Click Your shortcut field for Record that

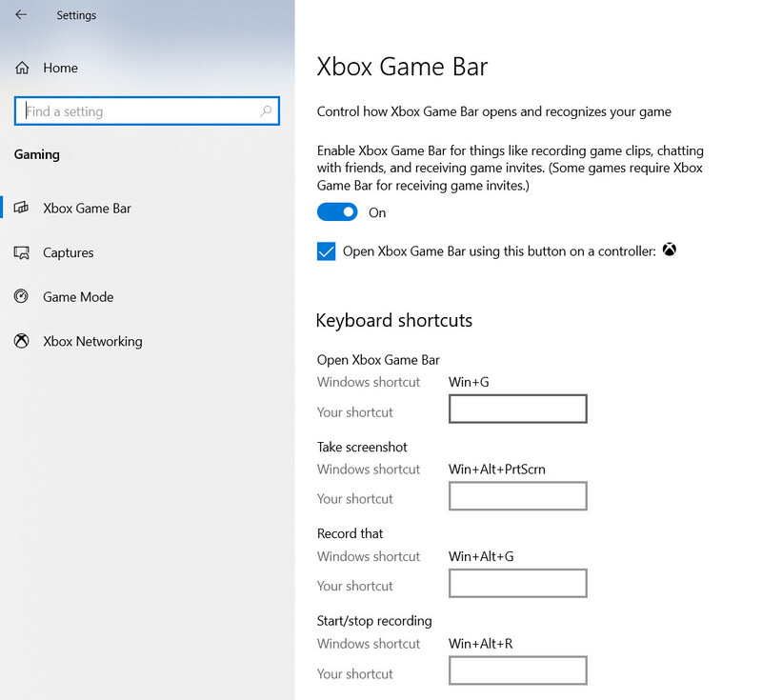518,583
